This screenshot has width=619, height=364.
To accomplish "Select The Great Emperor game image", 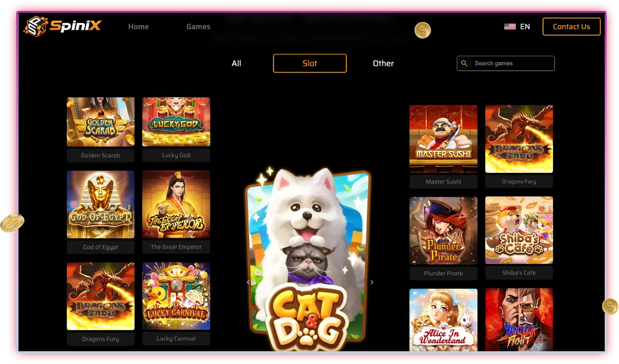I will click(x=176, y=204).
